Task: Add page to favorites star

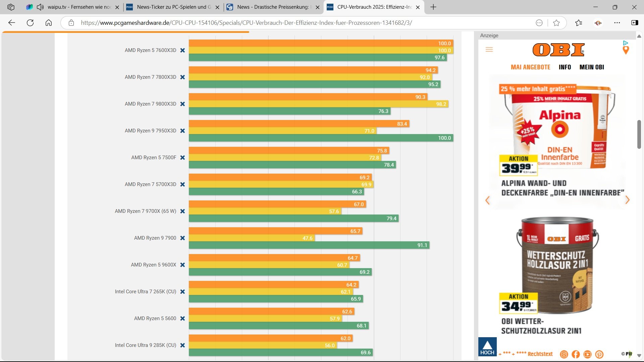Action: tap(556, 23)
